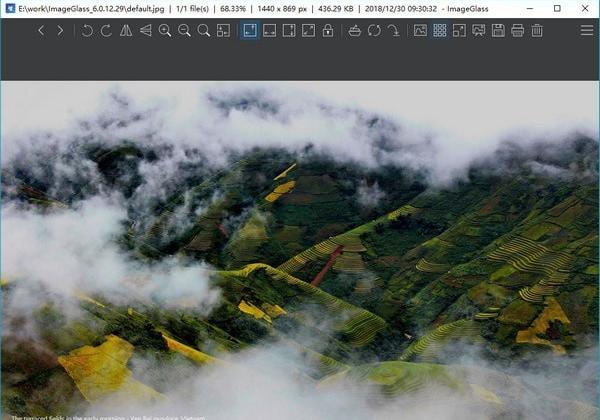View image at actual size

tap(223, 31)
